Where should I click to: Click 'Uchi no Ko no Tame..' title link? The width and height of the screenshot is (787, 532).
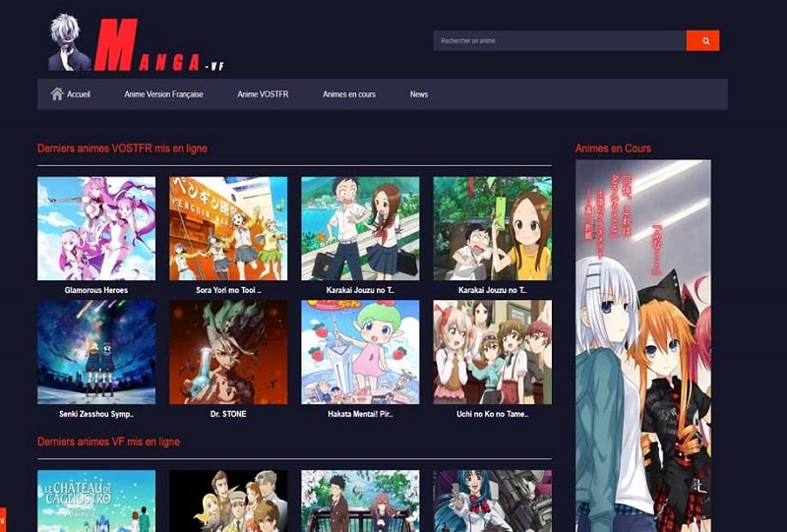(493, 414)
